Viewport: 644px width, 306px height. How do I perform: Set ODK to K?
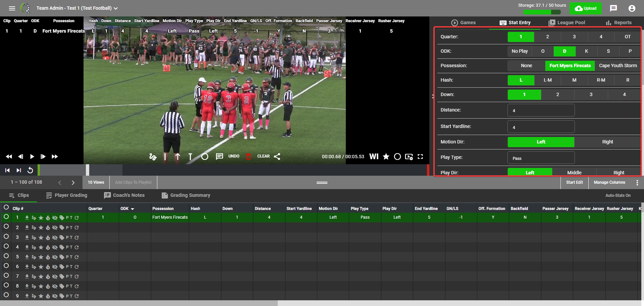click(586, 51)
